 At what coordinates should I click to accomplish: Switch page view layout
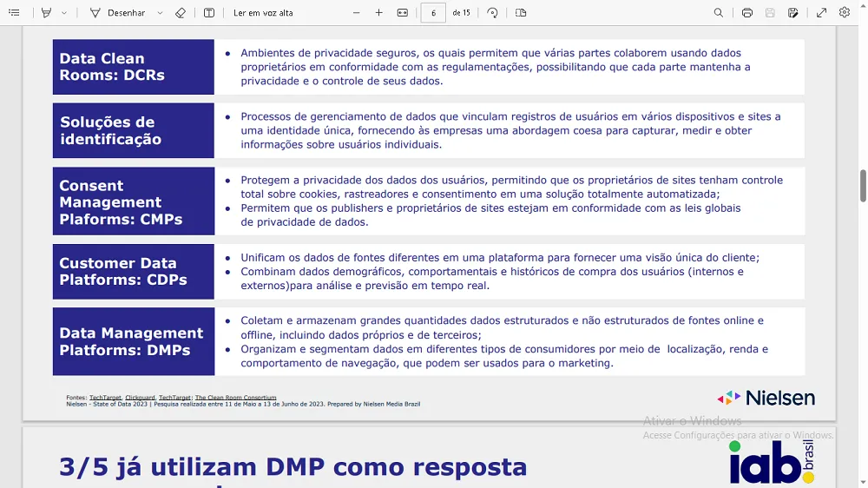click(521, 12)
